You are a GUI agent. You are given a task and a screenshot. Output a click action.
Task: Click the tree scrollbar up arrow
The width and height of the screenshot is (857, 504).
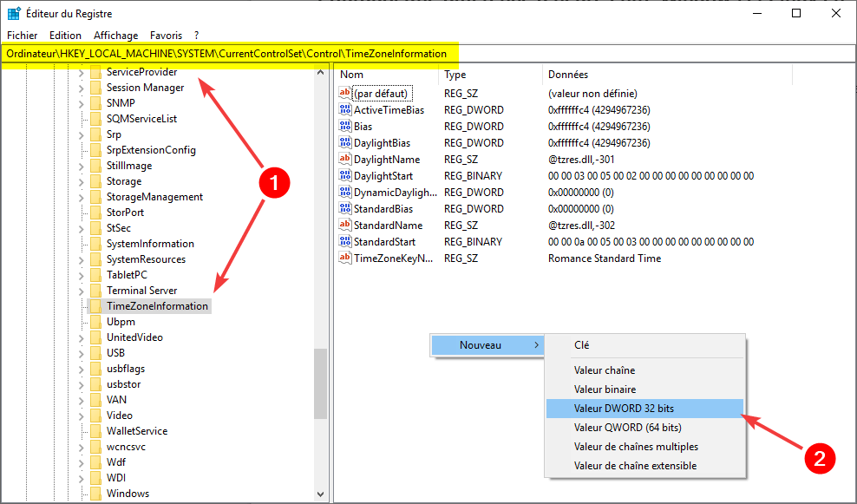(x=321, y=72)
